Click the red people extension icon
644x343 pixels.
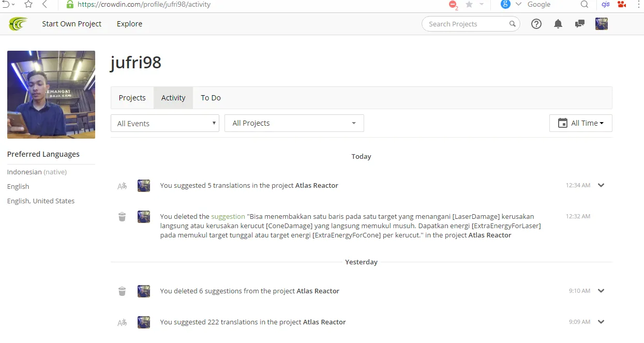[621, 4]
